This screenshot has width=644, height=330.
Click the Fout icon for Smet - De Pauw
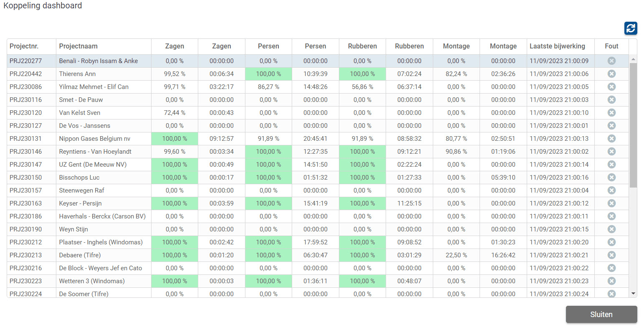pos(611,100)
